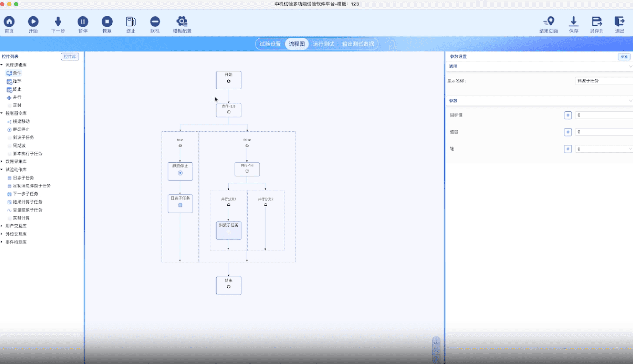Select 横梁移动 in the control list
This screenshot has width=633, height=364.
[x=21, y=121]
